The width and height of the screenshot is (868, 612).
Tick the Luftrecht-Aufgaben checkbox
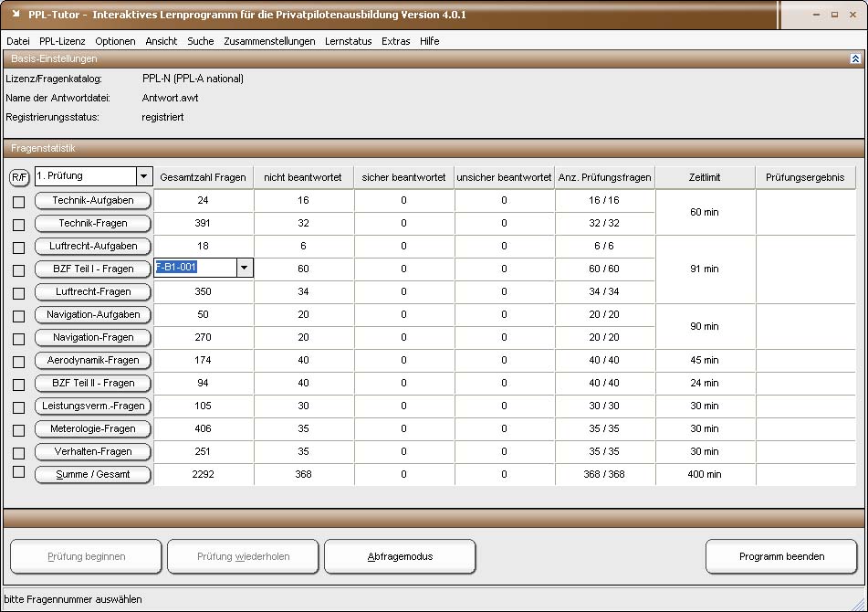(x=19, y=248)
